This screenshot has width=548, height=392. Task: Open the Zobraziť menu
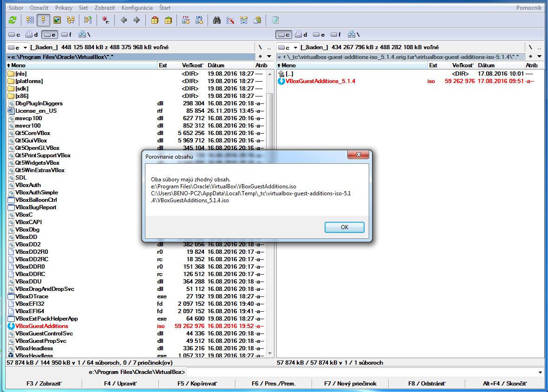click(105, 8)
